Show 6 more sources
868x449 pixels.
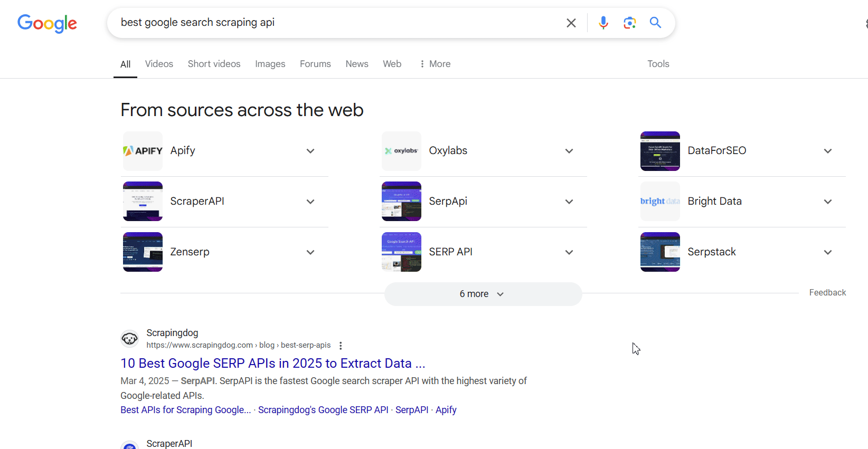tap(483, 294)
